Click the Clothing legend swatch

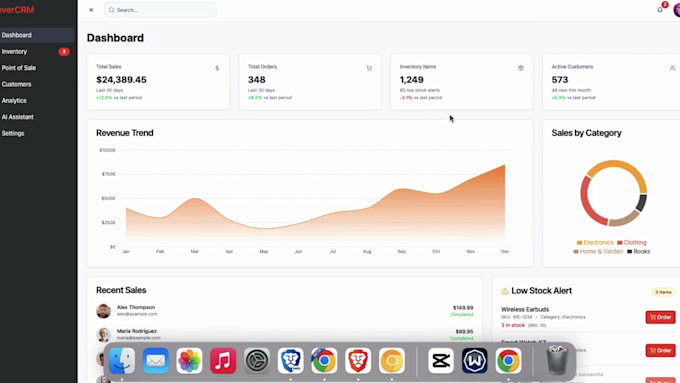(620, 243)
